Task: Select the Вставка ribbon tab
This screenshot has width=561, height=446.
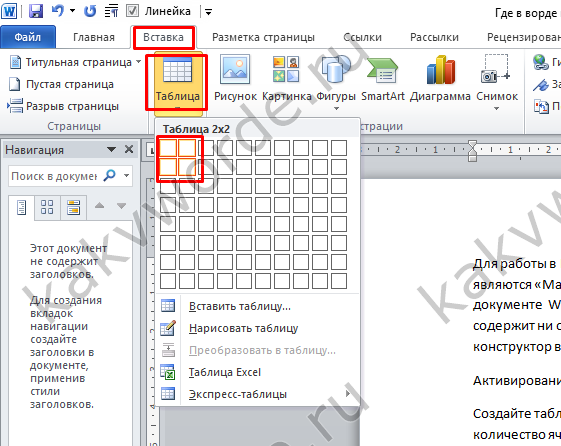Action: [x=164, y=37]
